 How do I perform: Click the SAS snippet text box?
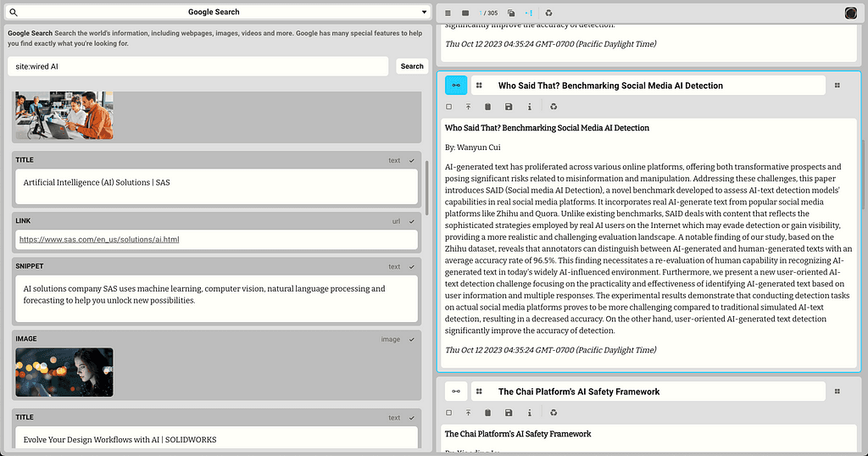coord(216,299)
